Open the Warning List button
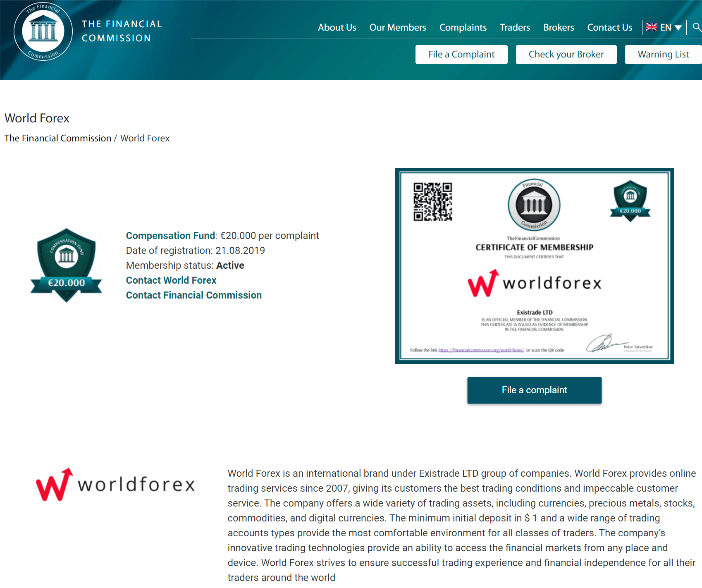 point(663,55)
